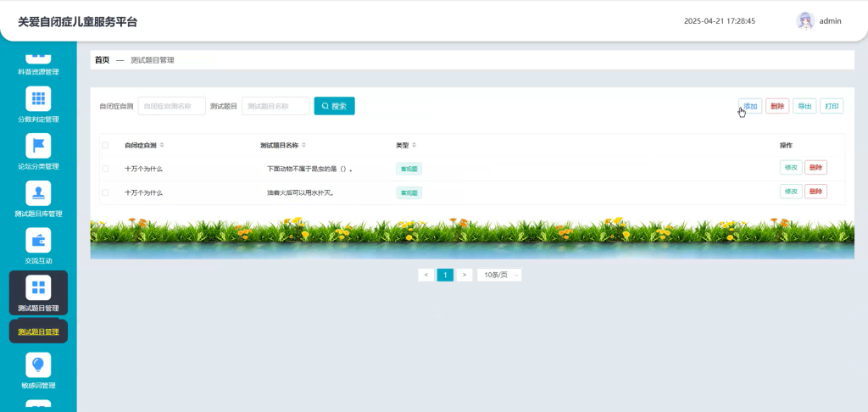This screenshot has height=412, width=868.
Task: Click the question 下面动物不属于昆虫的是（）。
Action: [310, 169]
